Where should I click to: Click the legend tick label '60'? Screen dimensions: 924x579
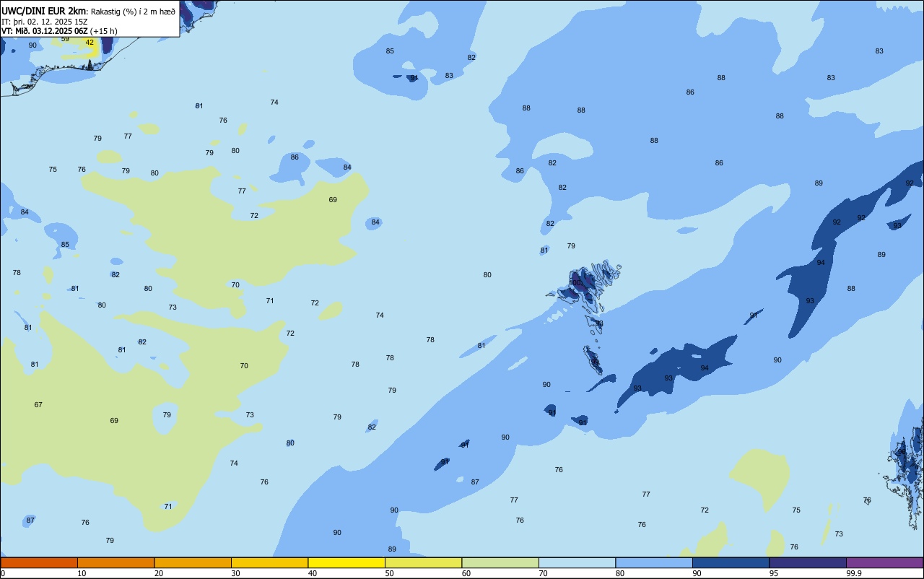pyautogui.click(x=466, y=573)
